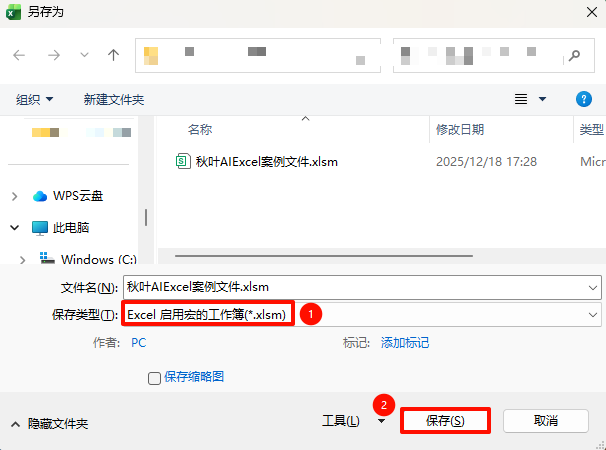
Task: Click the WPS云盘 cloud icon
Action: click(x=39, y=196)
